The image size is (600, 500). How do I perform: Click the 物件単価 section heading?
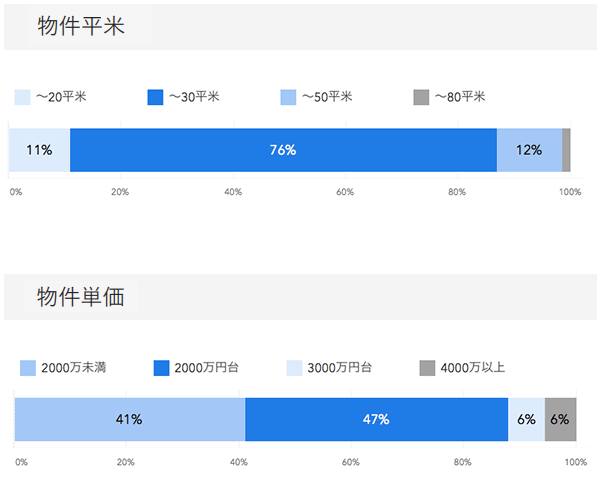(81, 297)
